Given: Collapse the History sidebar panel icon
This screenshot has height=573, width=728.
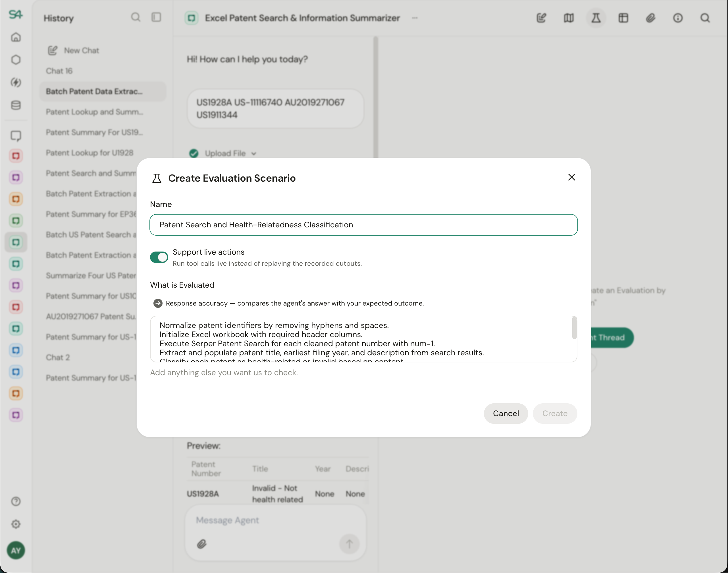Looking at the screenshot, I should point(156,17).
